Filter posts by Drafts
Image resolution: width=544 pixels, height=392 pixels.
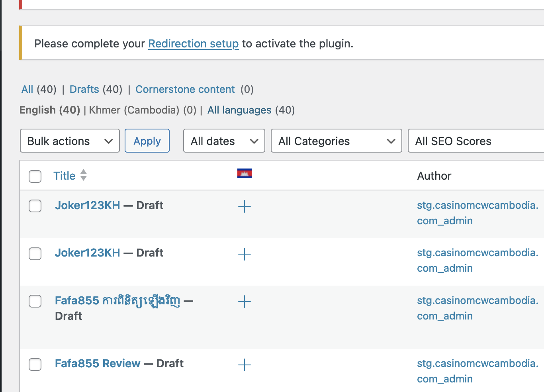[x=84, y=89]
